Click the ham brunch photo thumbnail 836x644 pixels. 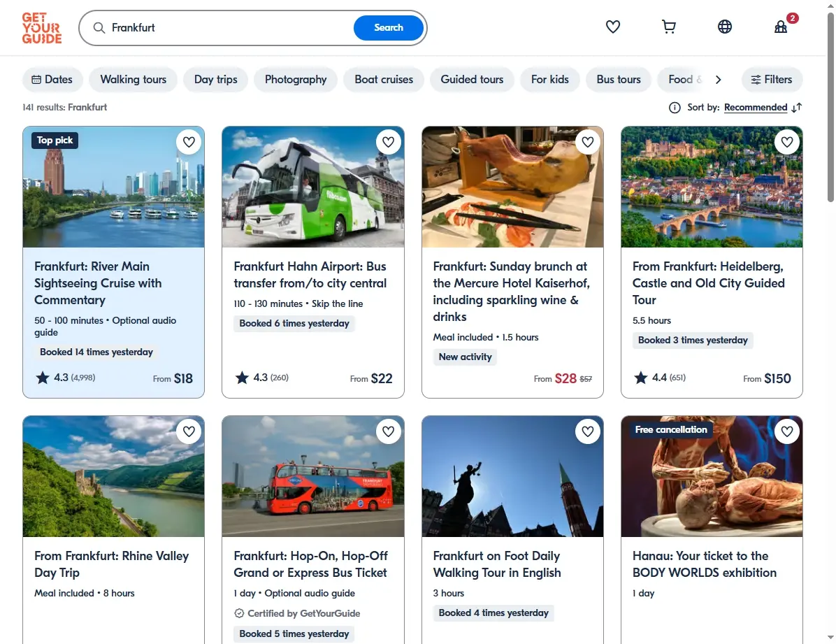512,187
